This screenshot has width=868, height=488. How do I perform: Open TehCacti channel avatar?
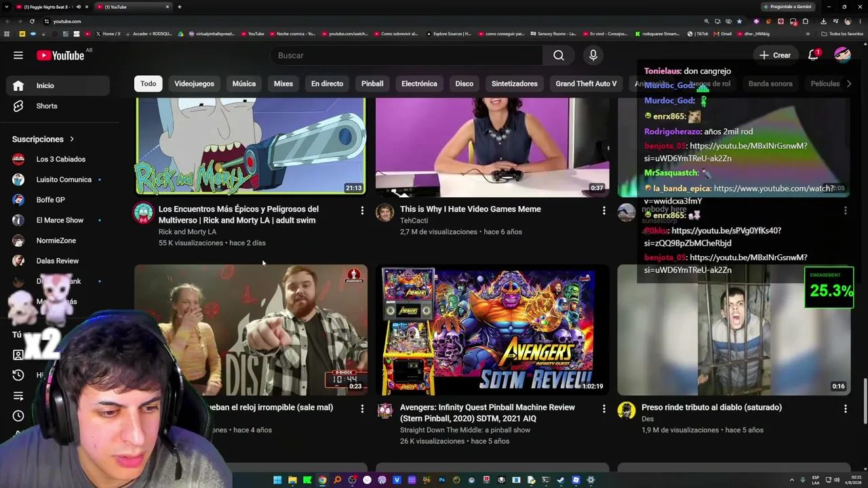click(384, 213)
